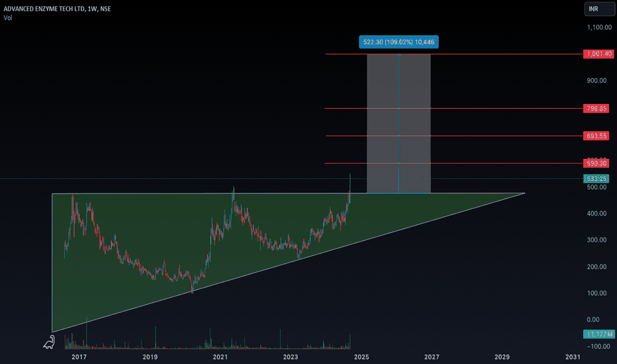Click the 2017 label on time axis
617x364 pixels.
pos(79,357)
